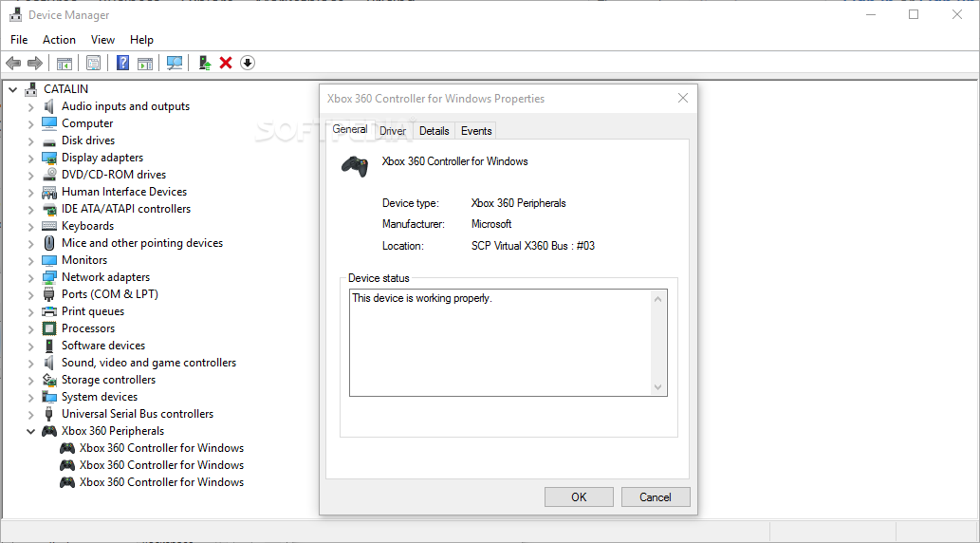This screenshot has height=543, width=980.
Task: Switch to the Details tab
Action: click(x=434, y=131)
